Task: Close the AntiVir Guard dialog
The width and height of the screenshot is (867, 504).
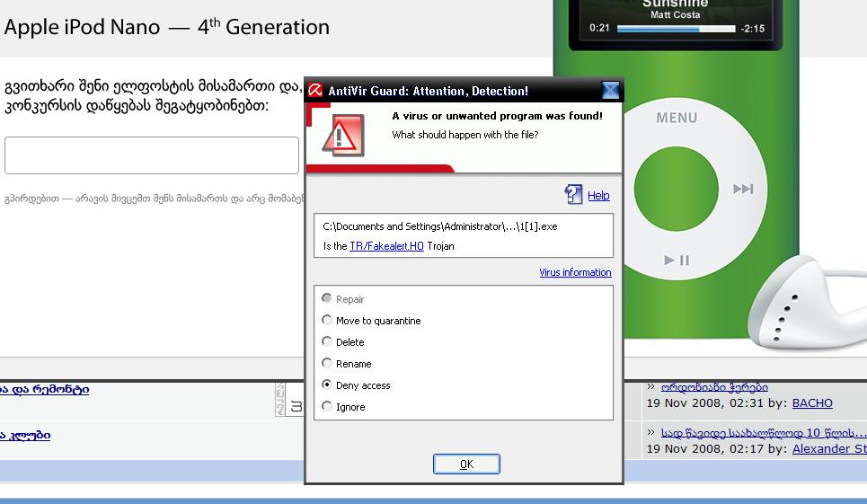Action: (610, 90)
